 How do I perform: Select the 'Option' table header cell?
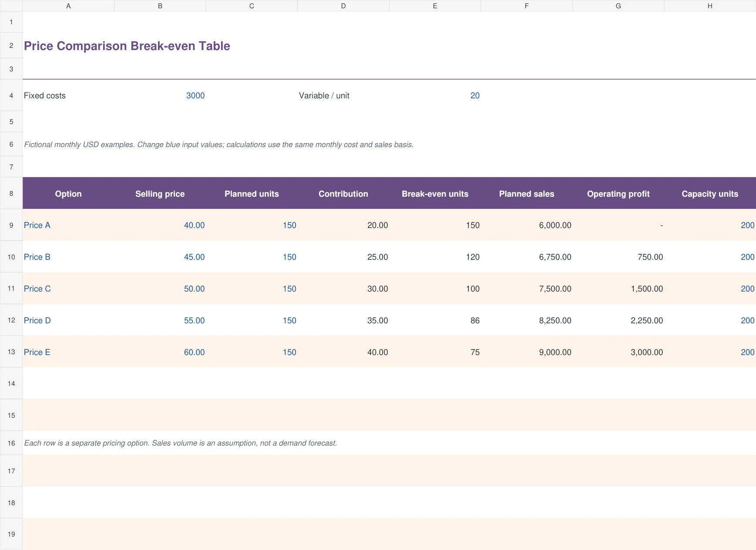68,194
